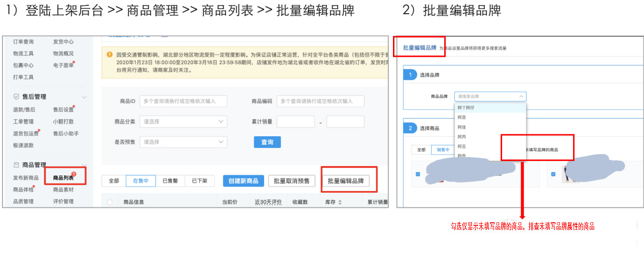Viewport: 644px width, 258px height.
Task: Click the 售后管理 shield icon
Action: (16, 97)
